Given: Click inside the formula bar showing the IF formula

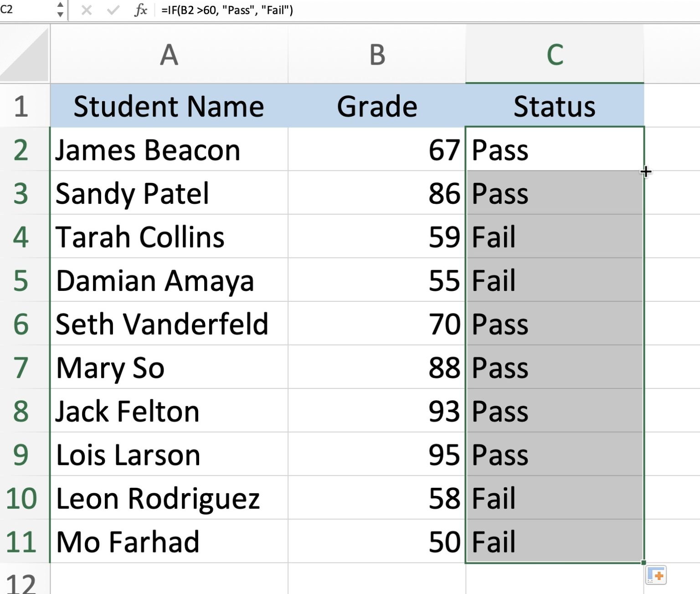Looking at the screenshot, I should [226, 10].
